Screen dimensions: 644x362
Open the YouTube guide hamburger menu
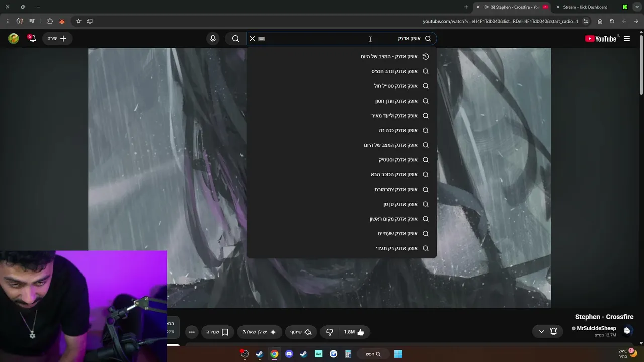[627, 39]
